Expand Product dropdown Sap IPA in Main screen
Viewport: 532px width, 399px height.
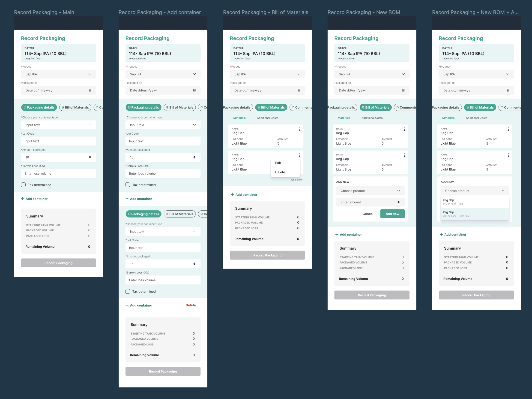(58, 74)
